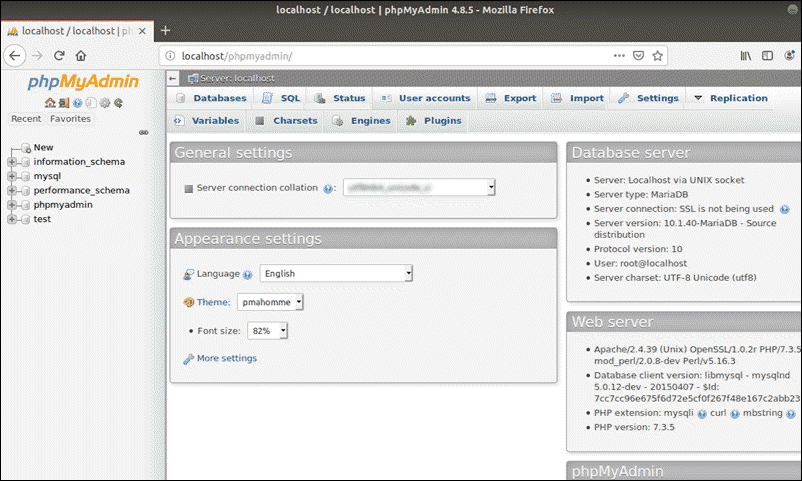Open Theme dropdown showing pmahomme
802x481 pixels.
click(x=270, y=302)
